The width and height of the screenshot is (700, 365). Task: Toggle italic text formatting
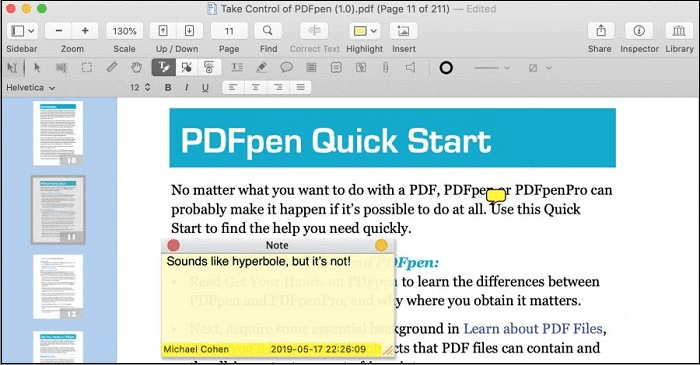pyautogui.click(x=186, y=87)
